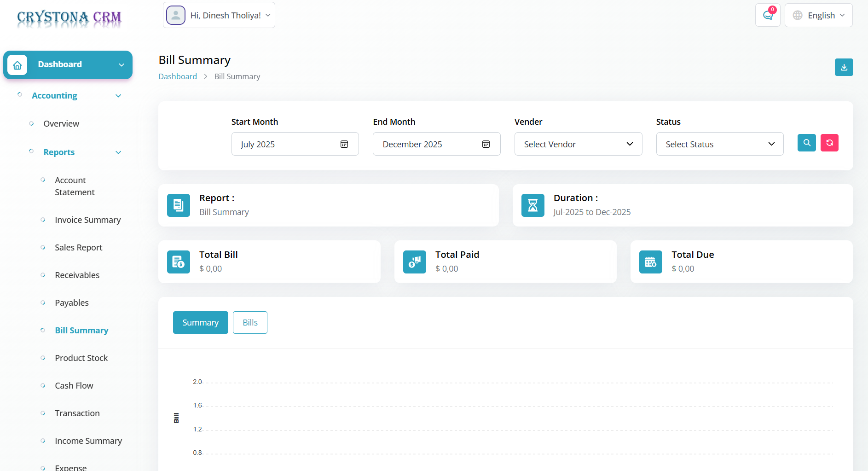The image size is (868, 471).
Task: Click the Total Bill card icon
Action: point(179,262)
